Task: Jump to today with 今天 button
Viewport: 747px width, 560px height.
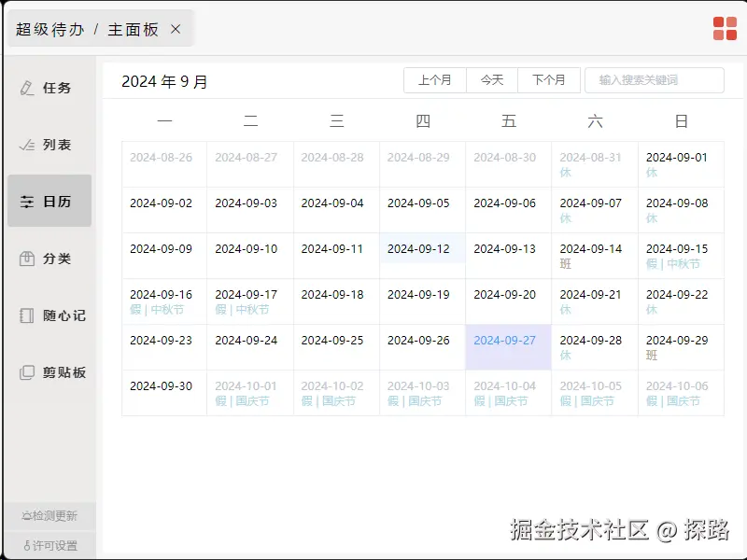Action: click(492, 80)
